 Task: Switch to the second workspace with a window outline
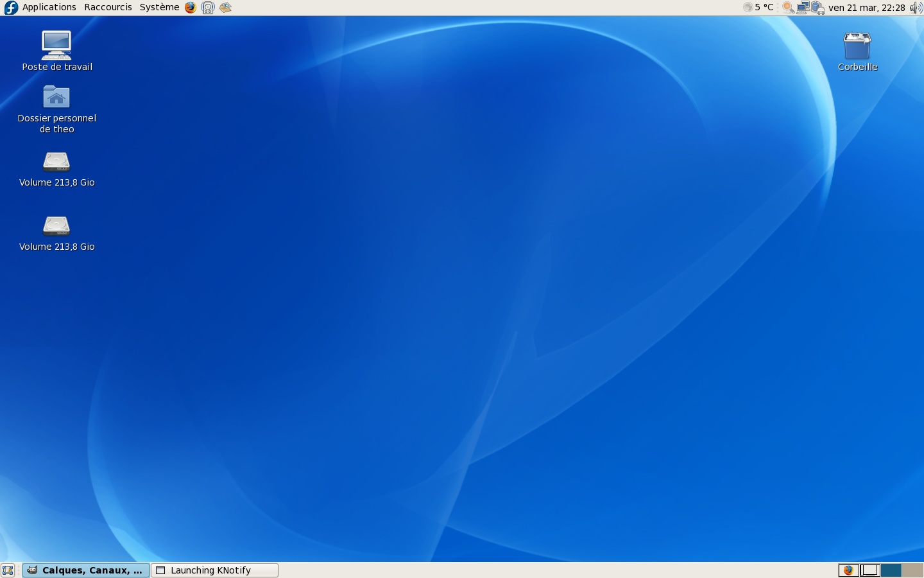pyautogui.click(x=870, y=570)
